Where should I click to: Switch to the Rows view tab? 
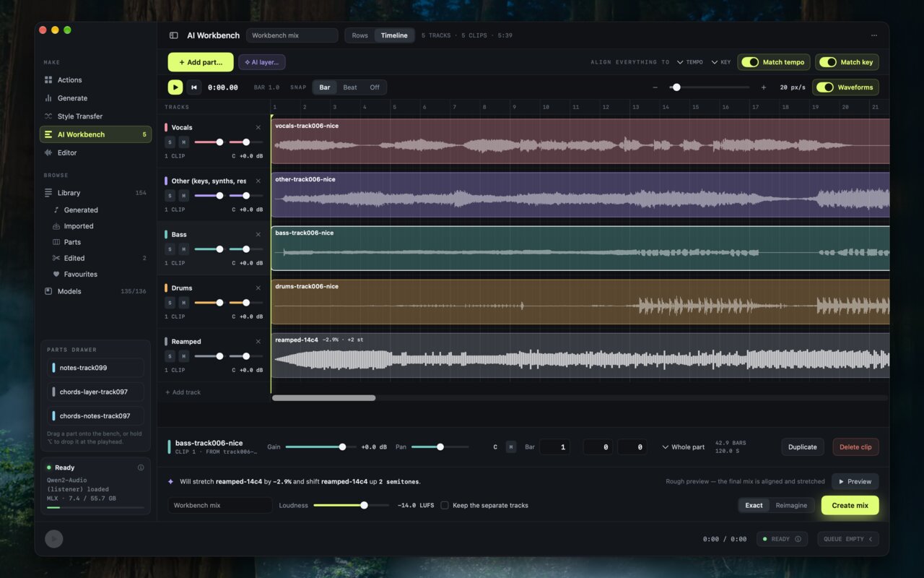[360, 35]
